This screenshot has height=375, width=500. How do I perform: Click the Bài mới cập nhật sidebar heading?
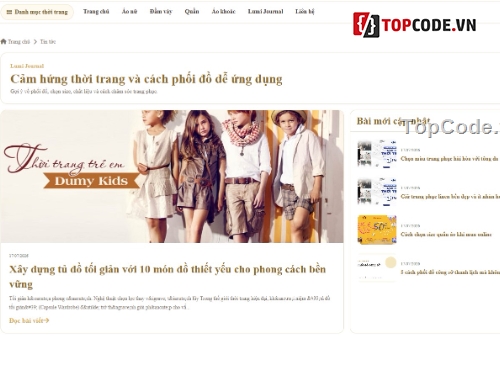393,121
